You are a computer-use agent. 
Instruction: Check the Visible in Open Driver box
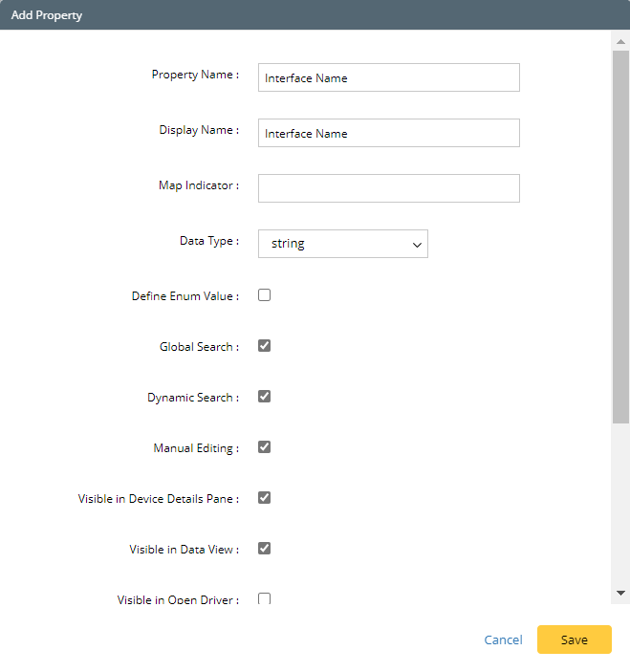(265, 599)
